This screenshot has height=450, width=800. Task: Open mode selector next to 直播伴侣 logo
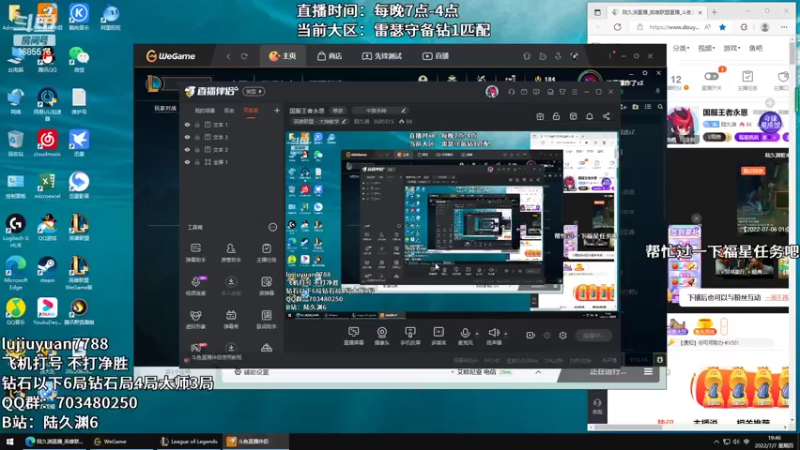point(254,92)
